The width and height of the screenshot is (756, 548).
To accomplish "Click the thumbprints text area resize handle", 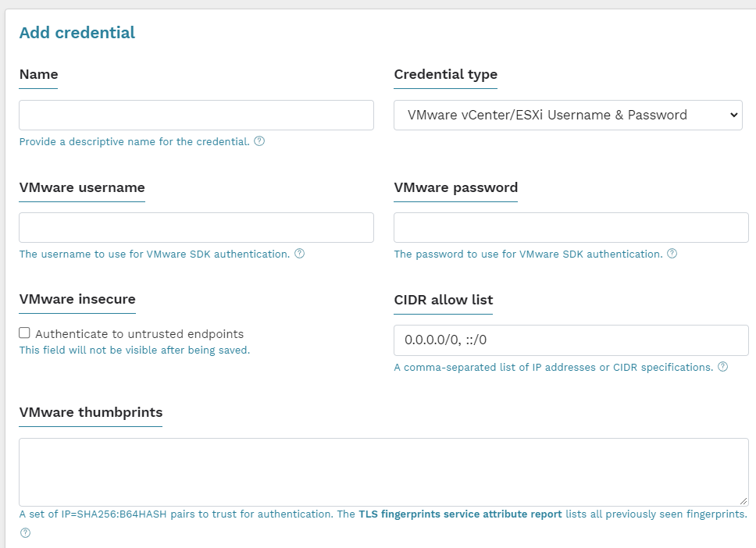I will click(x=744, y=501).
